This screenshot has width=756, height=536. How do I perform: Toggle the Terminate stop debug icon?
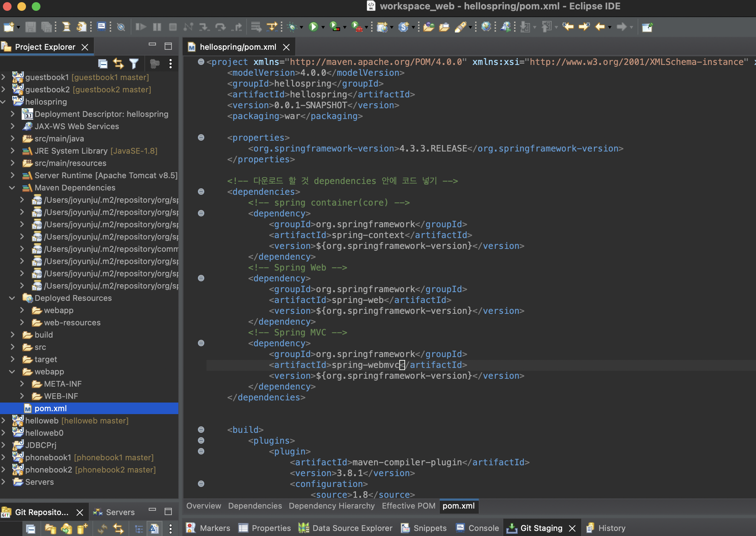click(x=173, y=27)
